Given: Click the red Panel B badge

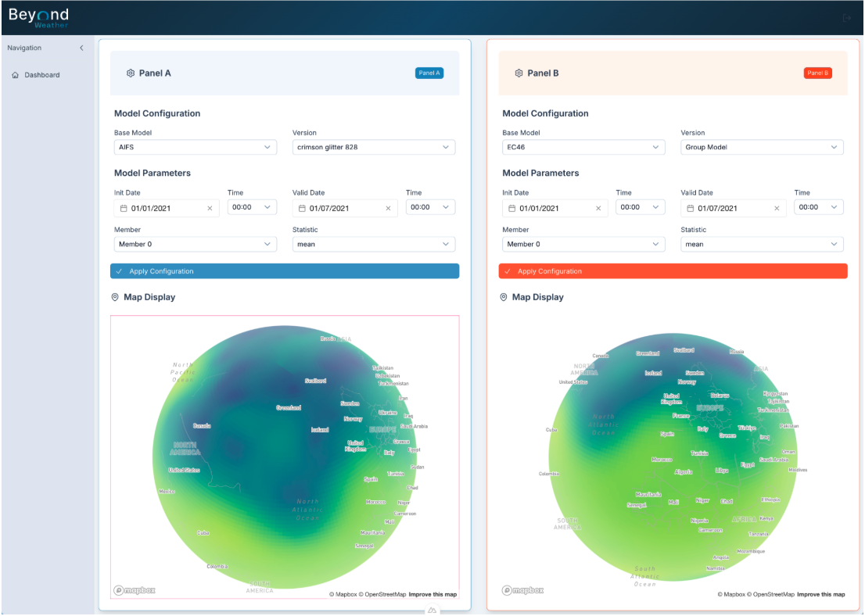Looking at the screenshot, I should pyautogui.click(x=817, y=73).
